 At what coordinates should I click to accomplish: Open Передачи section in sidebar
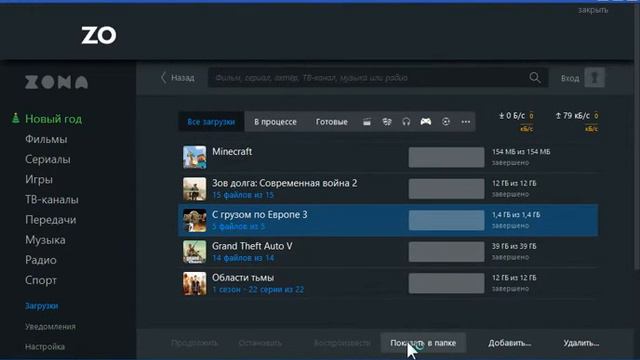coord(51,220)
